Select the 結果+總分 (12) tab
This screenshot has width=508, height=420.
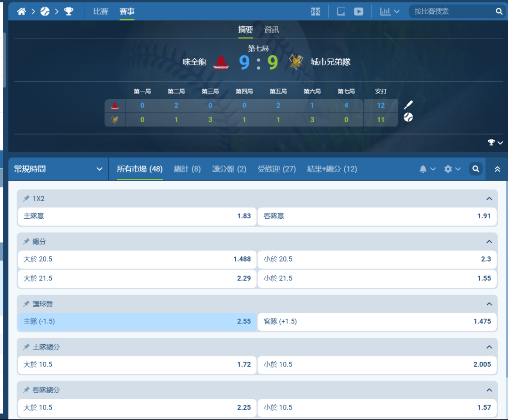coord(332,169)
